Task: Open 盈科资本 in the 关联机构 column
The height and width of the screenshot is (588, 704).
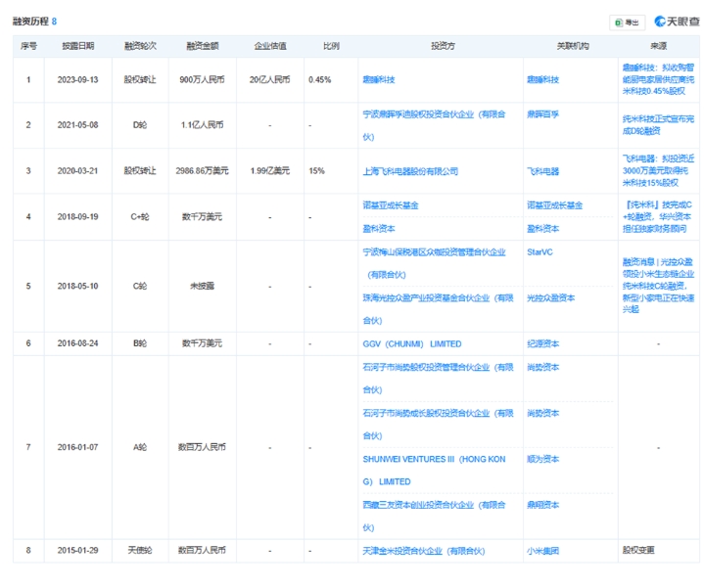Action: (542, 229)
